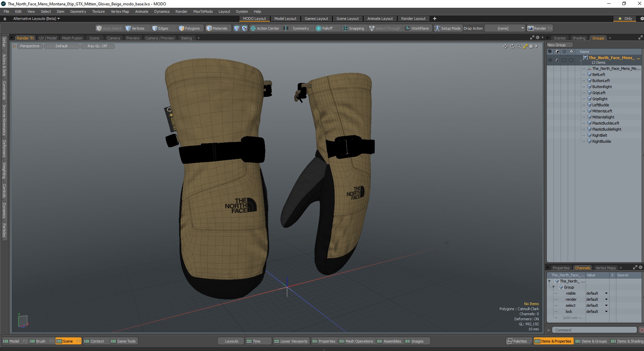Image resolution: width=644 pixels, height=351 pixels.
Task: Open the 3D viewport settings gear
Action: (531, 46)
